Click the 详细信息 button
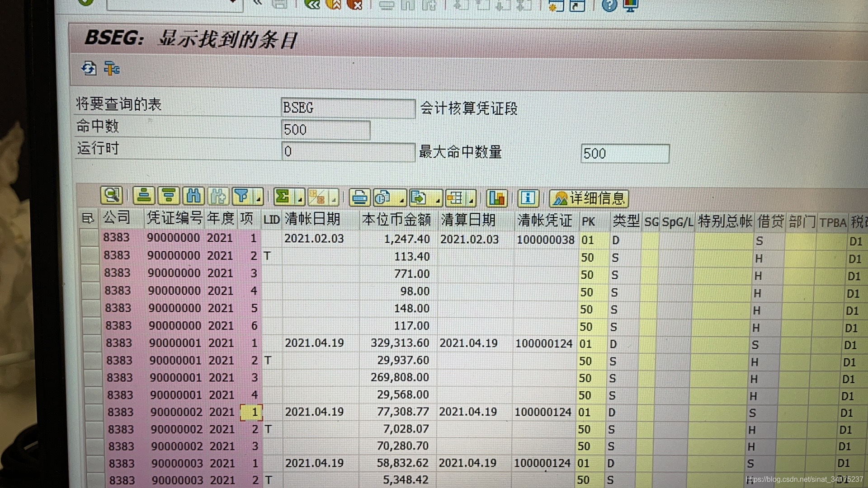The image size is (868, 488). coord(589,198)
